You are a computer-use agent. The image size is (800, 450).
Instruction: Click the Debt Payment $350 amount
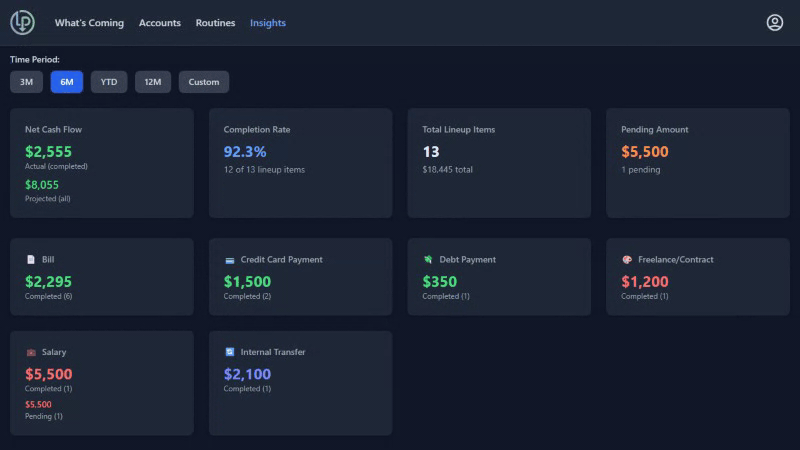(x=440, y=282)
